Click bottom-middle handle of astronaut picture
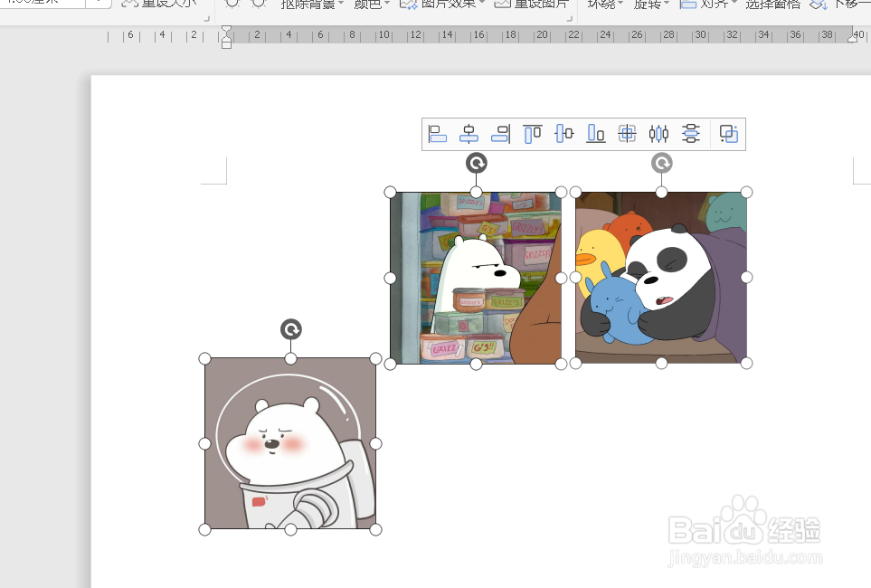Image resolution: width=871 pixels, height=588 pixels. (290, 529)
